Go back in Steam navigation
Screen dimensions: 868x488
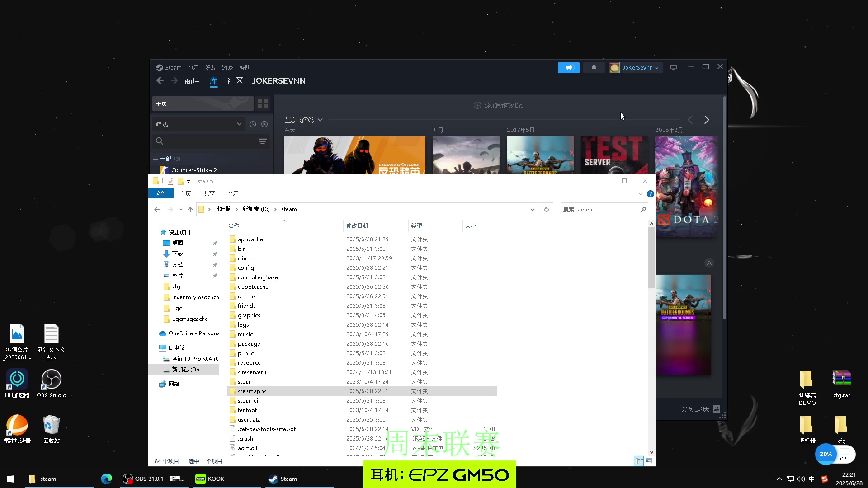(160, 80)
